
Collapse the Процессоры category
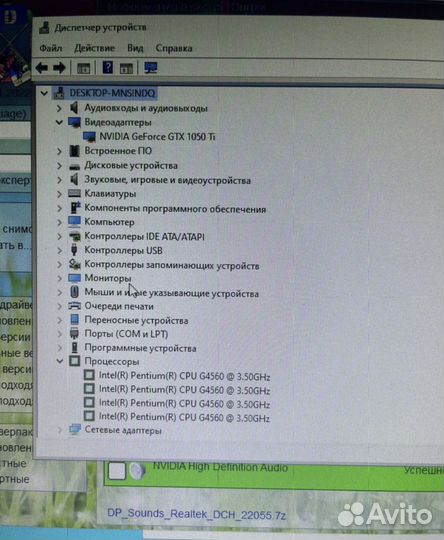[x=60, y=361]
